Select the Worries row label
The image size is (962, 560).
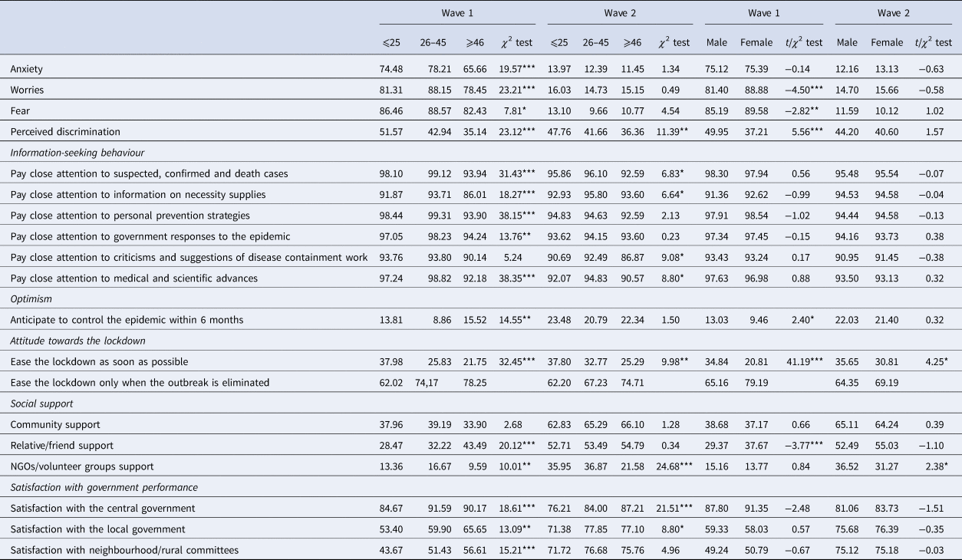pyautogui.click(x=27, y=90)
